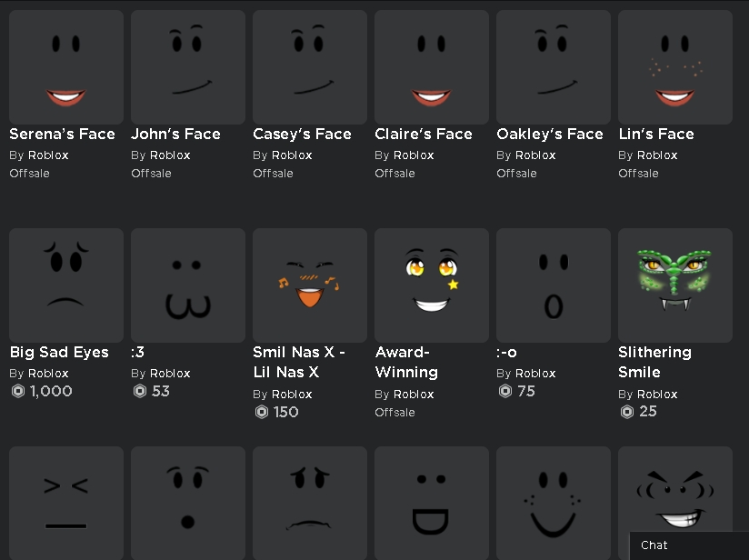Image resolution: width=749 pixels, height=560 pixels.
Task: Click the Oakley's Face title link
Action: coord(550,134)
